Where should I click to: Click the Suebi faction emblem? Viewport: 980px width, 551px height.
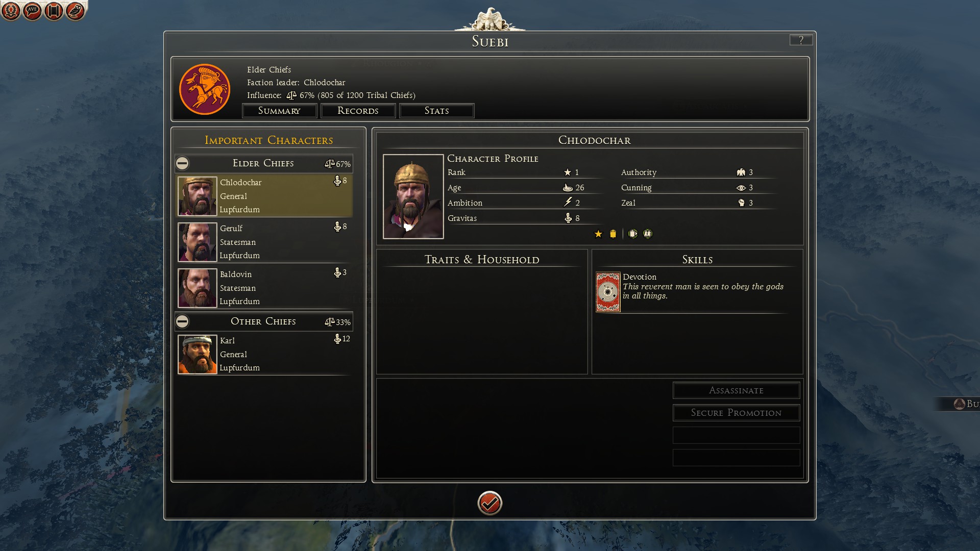(x=205, y=89)
